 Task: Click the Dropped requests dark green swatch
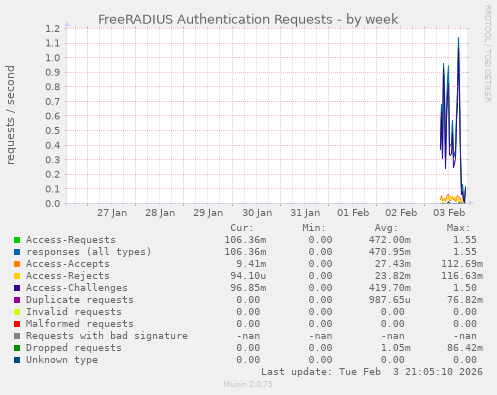click(x=17, y=348)
